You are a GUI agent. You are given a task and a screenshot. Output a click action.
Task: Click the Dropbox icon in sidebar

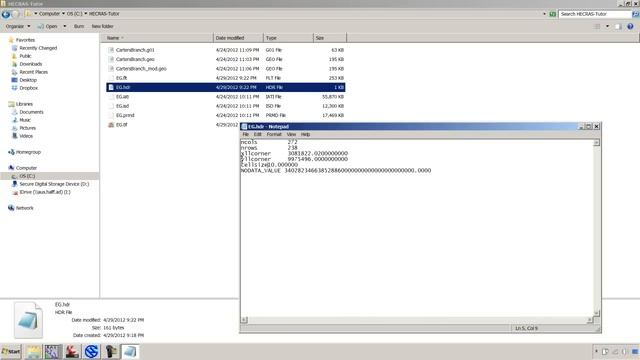pos(14,88)
